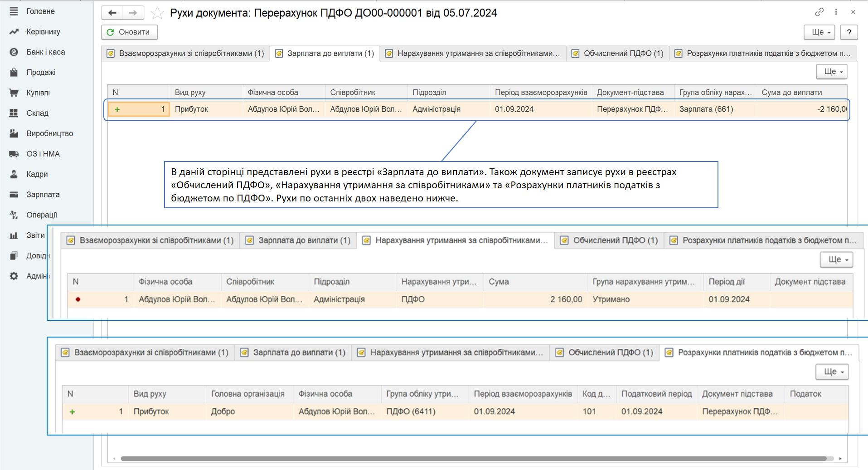Open Довідники books icon
The height and width of the screenshot is (470, 868).
pyautogui.click(x=14, y=256)
